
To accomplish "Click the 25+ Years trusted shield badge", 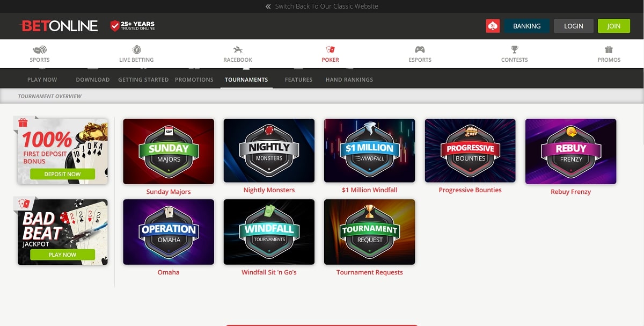I will (133, 26).
